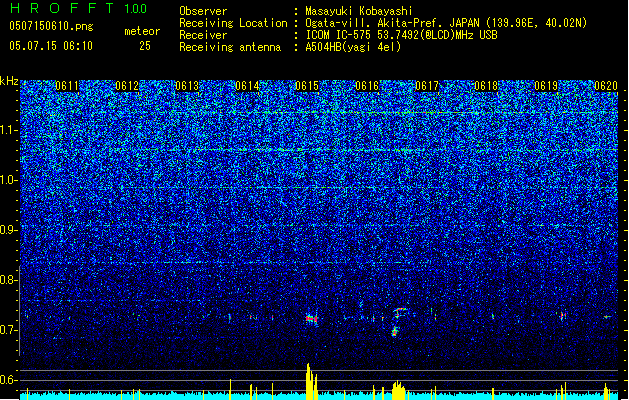Click the meteor count 25
The width and height of the screenshot is (629, 400).
point(145,46)
